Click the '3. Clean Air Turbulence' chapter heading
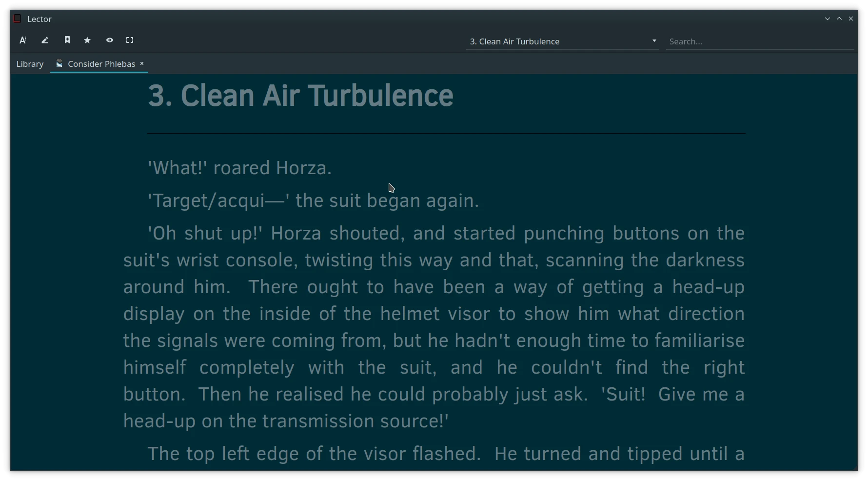The width and height of the screenshot is (868, 481). 301,96
